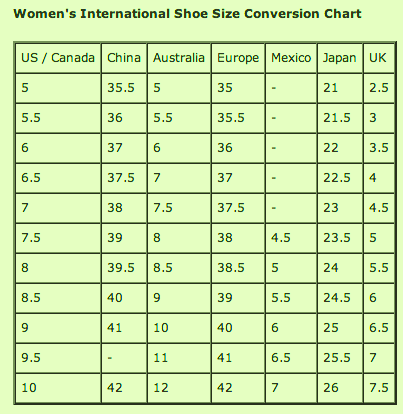Click Mexico size 4.5 cell
Viewport: 403px width, 414px height.
tap(291, 238)
